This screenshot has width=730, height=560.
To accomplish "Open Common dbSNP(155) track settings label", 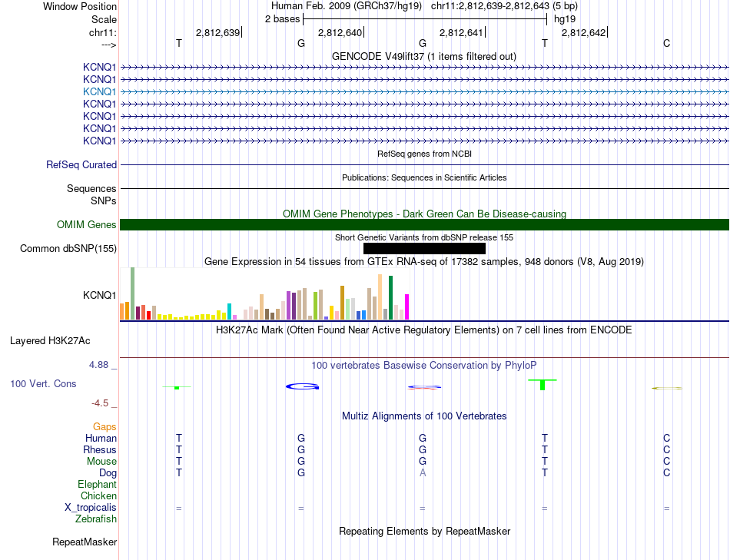I will coord(68,249).
